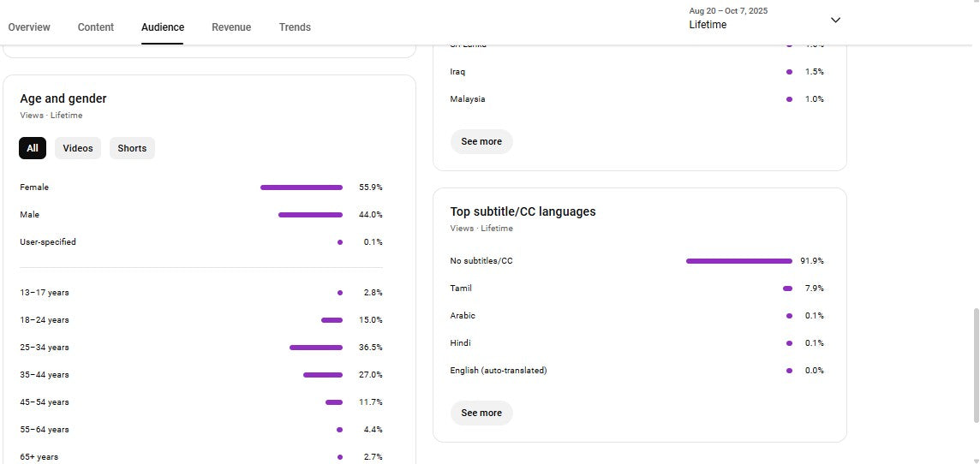Select the All filter chip
This screenshot has height=464, width=980.
33,148
